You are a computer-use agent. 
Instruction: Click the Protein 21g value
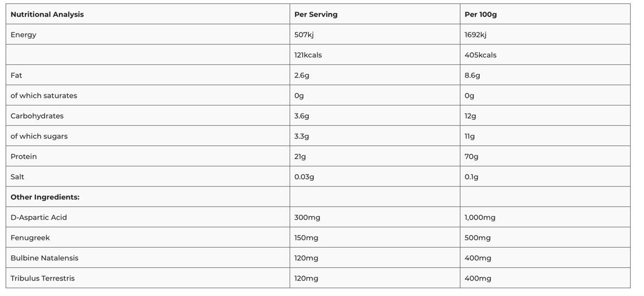[x=300, y=157]
